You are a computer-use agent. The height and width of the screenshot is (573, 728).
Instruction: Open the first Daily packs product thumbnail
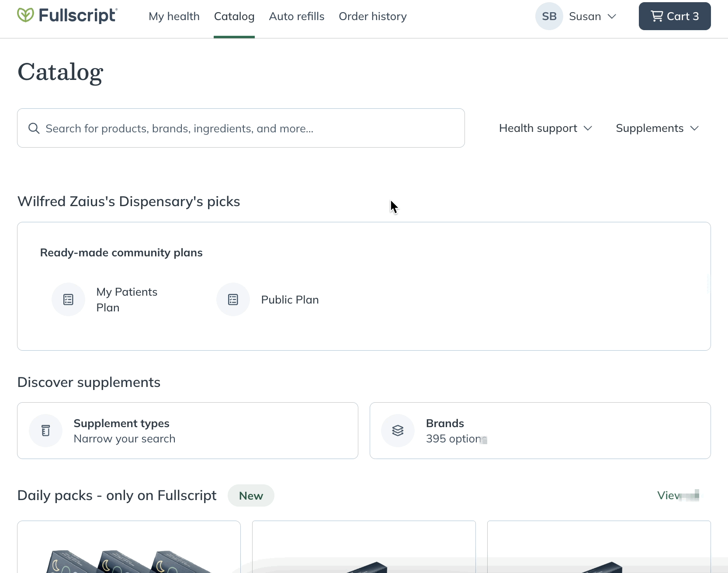point(129,547)
